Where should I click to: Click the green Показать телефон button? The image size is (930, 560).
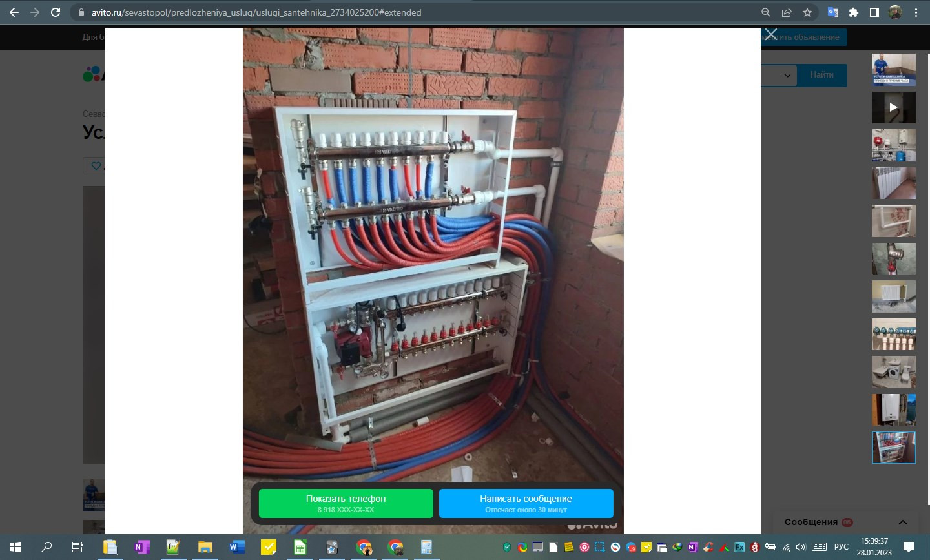click(346, 503)
